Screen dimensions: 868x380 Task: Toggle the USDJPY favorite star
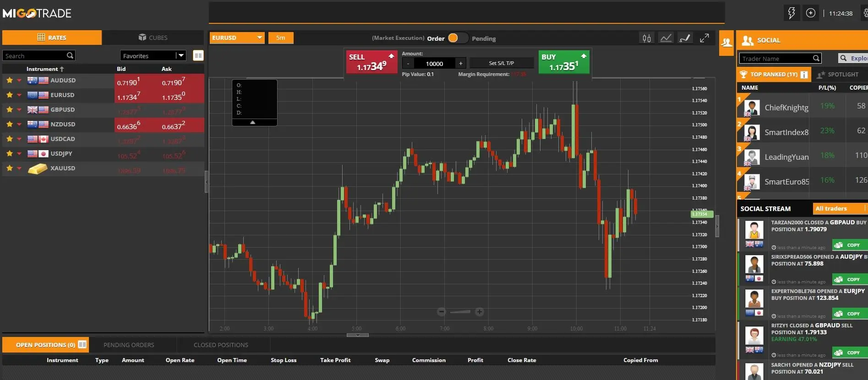[x=10, y=153]
